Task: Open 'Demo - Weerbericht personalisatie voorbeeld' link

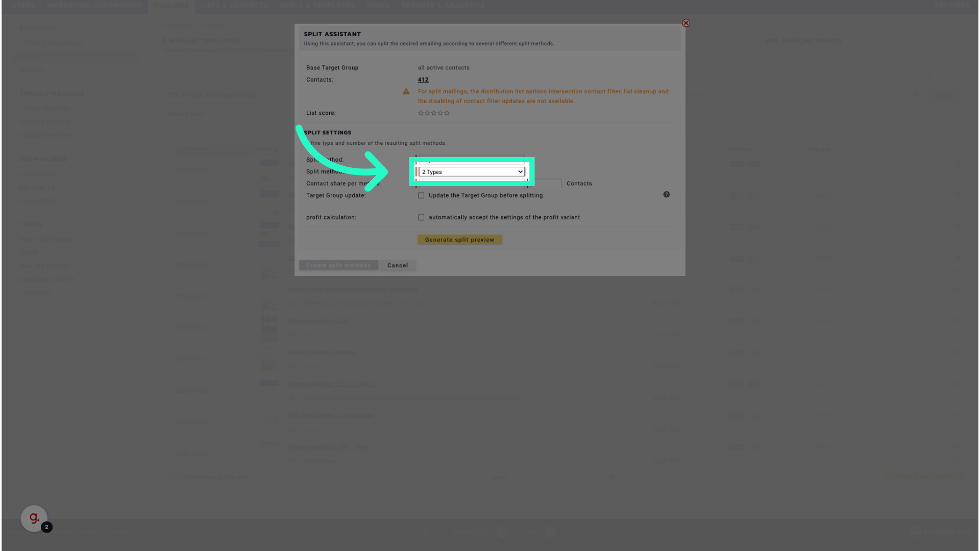Action: click(x=353, y=290)
